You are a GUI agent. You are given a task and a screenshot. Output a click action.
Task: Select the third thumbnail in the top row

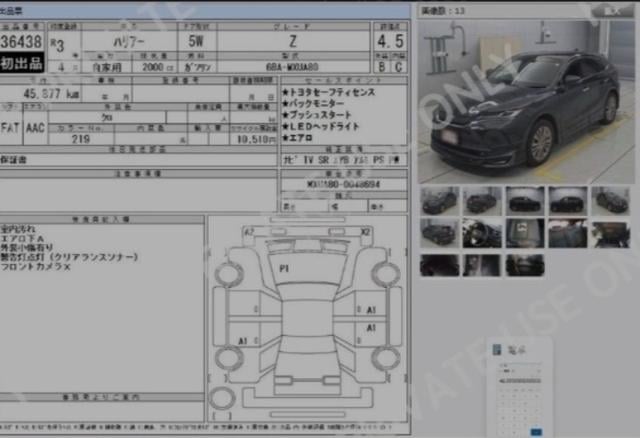coord(525,201)
